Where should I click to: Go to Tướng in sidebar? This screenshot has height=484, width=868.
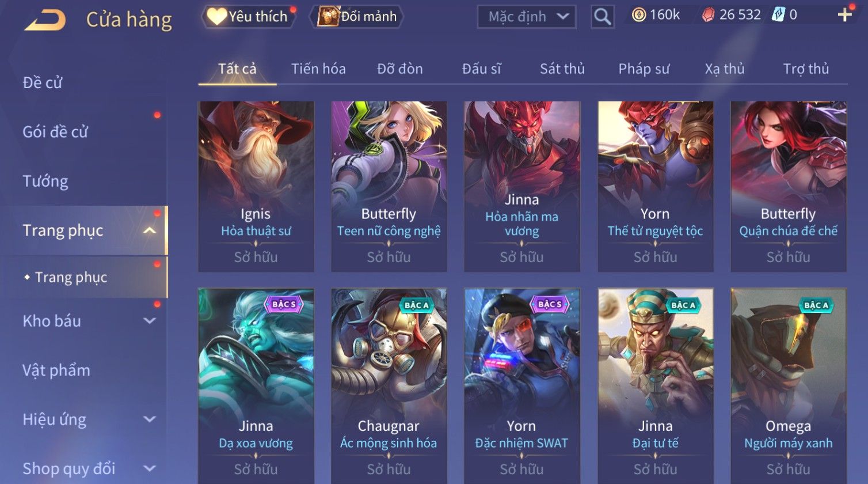(45, 181)
